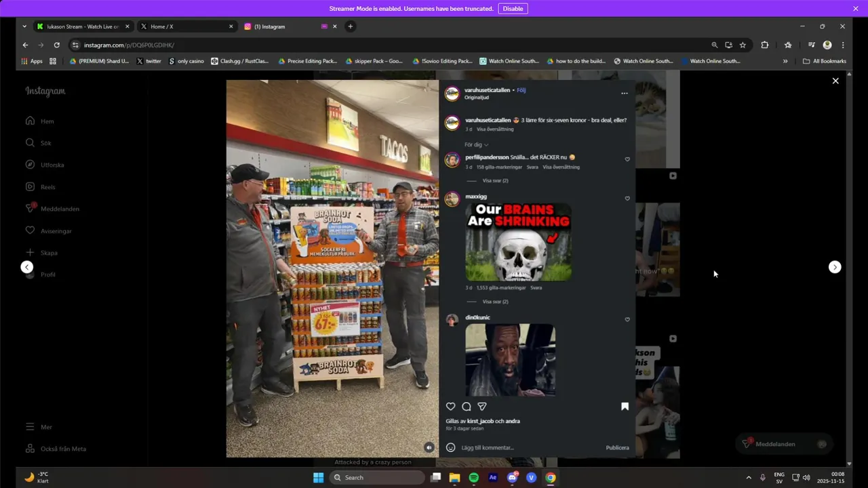Image resolution: width=868 pixels, height=488 pixels.
Task: Open the All Bookmarks folder
Action: (825, 61)
